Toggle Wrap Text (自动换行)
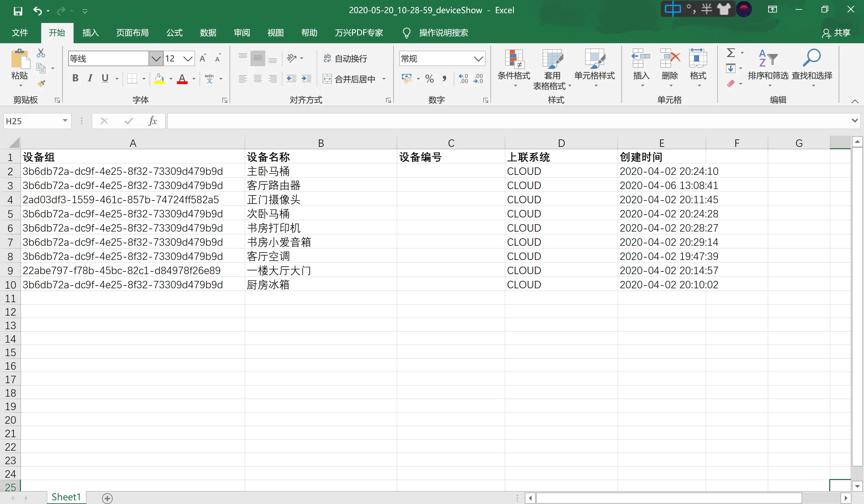The height and width of the screenshot is (504, 864). [345, 59]
